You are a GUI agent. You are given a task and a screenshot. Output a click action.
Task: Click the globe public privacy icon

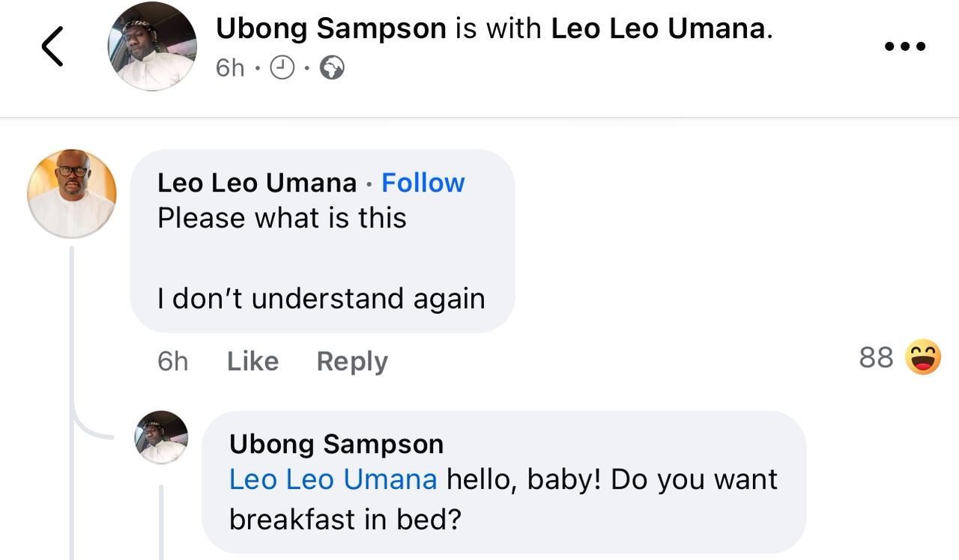[332, 69]
